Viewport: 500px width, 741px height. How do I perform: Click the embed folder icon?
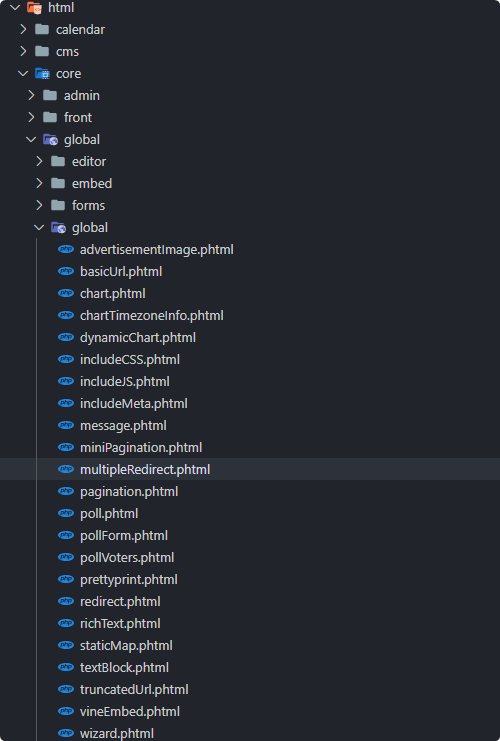pos(58,183)
